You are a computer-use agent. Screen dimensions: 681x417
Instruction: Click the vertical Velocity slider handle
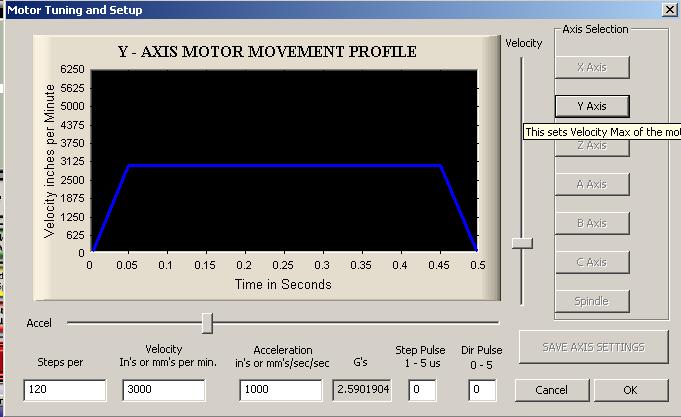coord(522,243)
